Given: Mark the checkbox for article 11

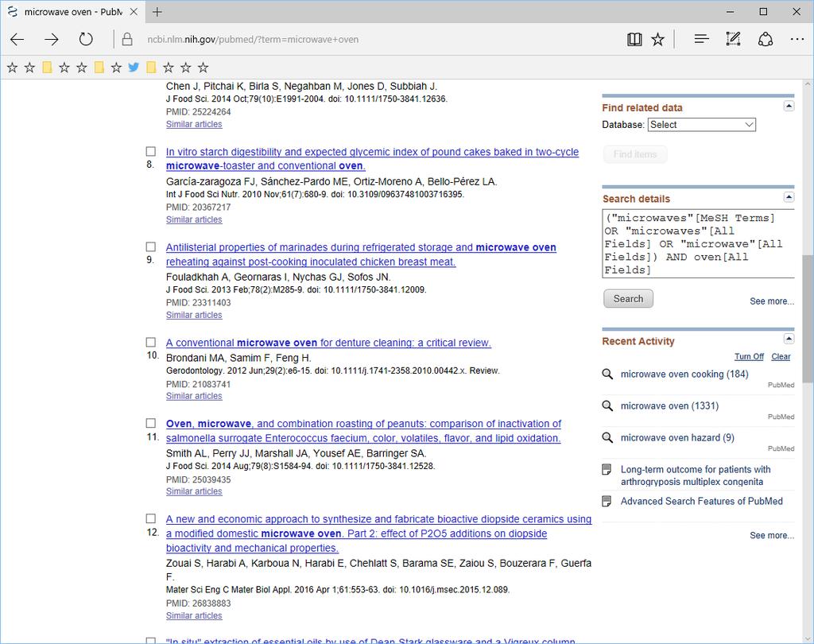Looking at the screenshot, I should click(x=150, y=423).
